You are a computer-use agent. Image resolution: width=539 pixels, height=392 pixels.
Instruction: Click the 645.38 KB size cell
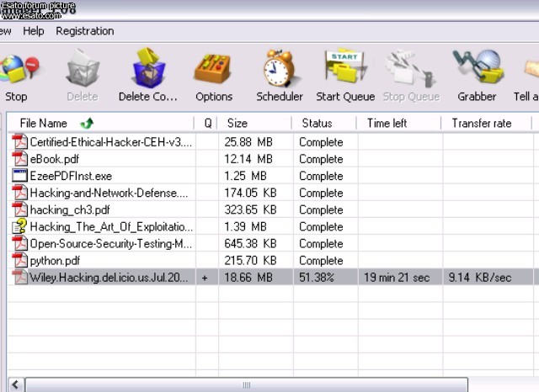pos(250,243)
